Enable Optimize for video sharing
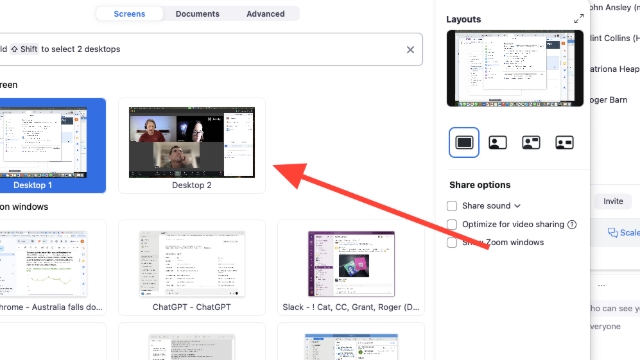The width and height of the screenshot is (640, 360). click(x=452, y=224)
